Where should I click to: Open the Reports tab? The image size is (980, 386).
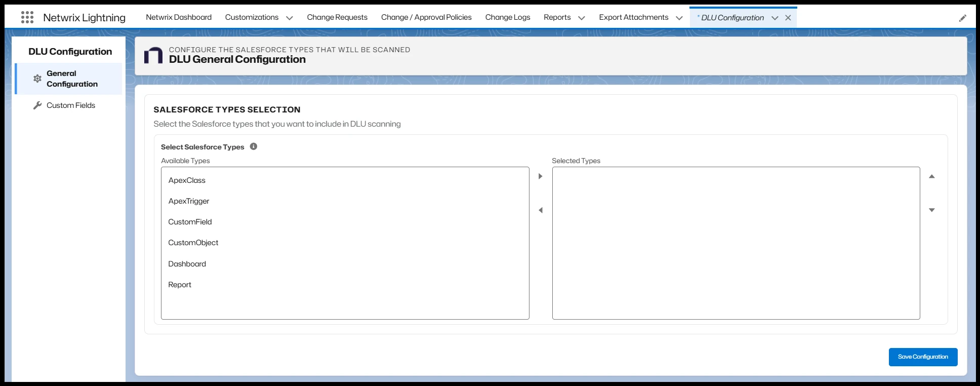[x=557, y=17]
